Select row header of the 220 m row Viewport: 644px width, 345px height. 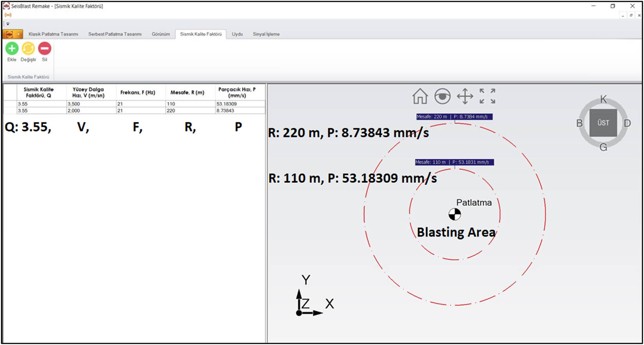tap(10, 110)
